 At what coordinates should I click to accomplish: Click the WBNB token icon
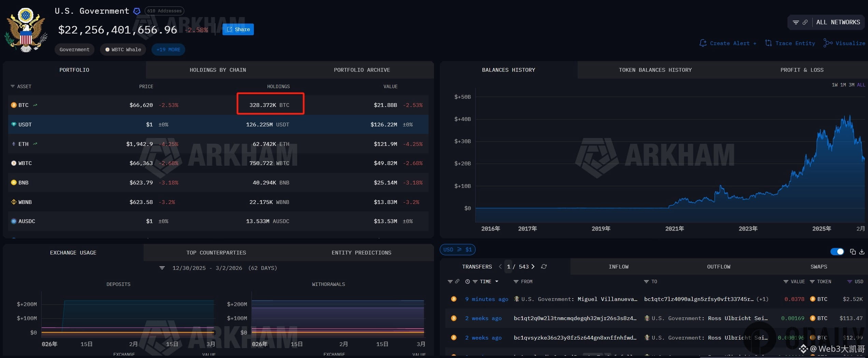click(x=14, y=202)
